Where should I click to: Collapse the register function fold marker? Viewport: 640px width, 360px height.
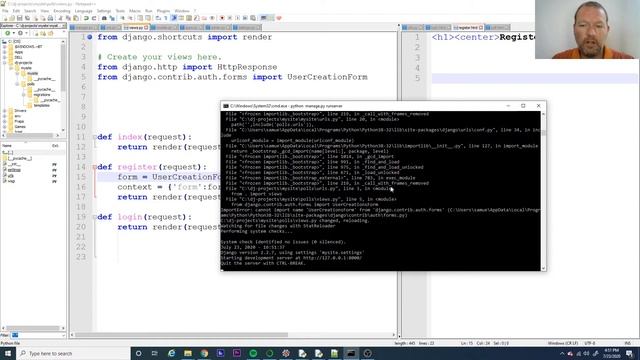click(x=94, y=167)
